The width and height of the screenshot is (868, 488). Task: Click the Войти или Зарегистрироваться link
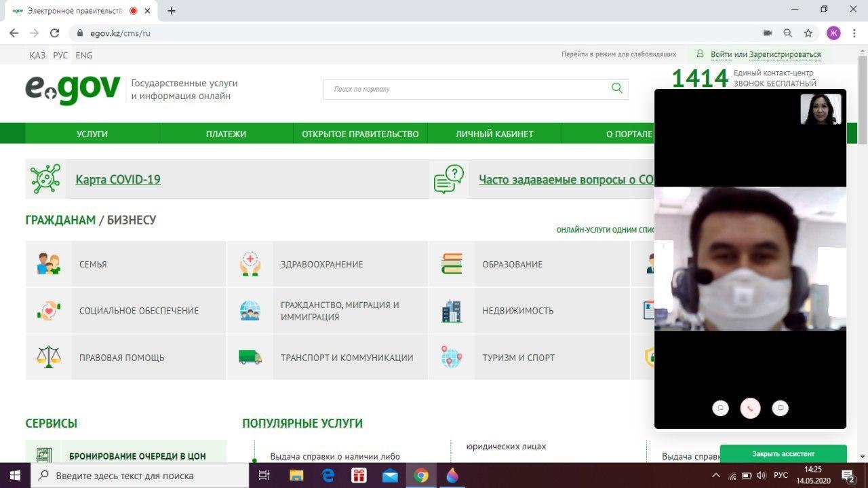pos(765,54)
